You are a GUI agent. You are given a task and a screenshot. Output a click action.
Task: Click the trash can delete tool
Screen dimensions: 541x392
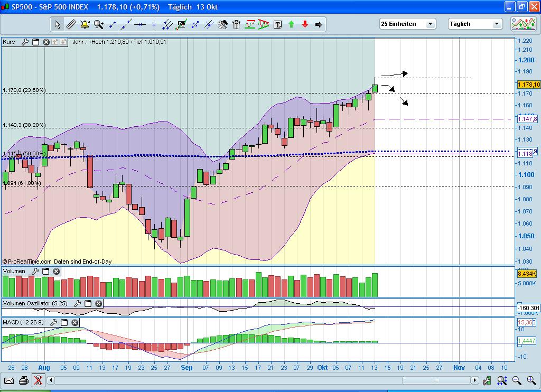[x=236, y=24]
